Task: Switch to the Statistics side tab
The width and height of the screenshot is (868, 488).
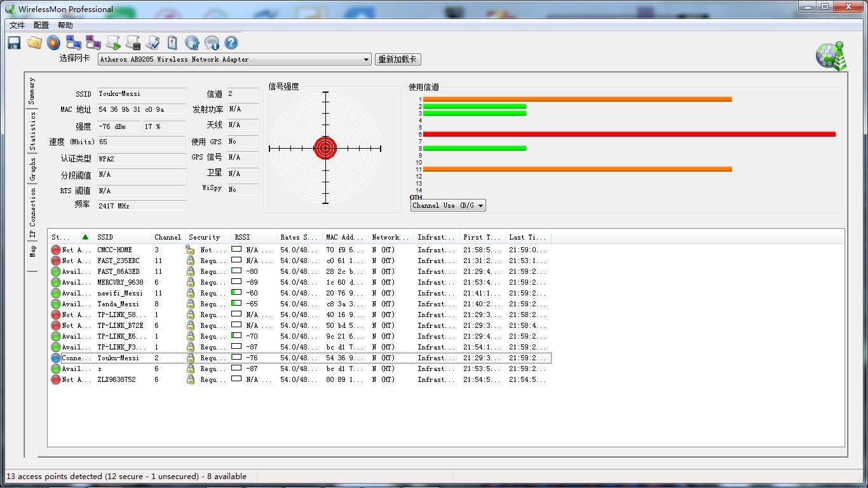Action: pos(32,132)
